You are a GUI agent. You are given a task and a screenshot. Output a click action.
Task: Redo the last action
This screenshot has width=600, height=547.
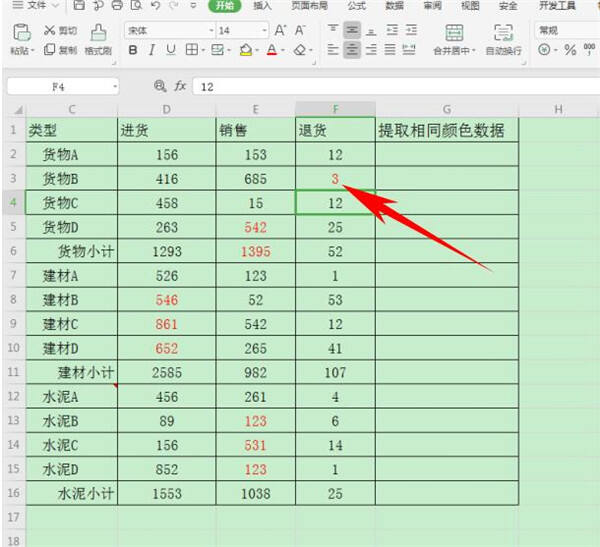[173, 5]
